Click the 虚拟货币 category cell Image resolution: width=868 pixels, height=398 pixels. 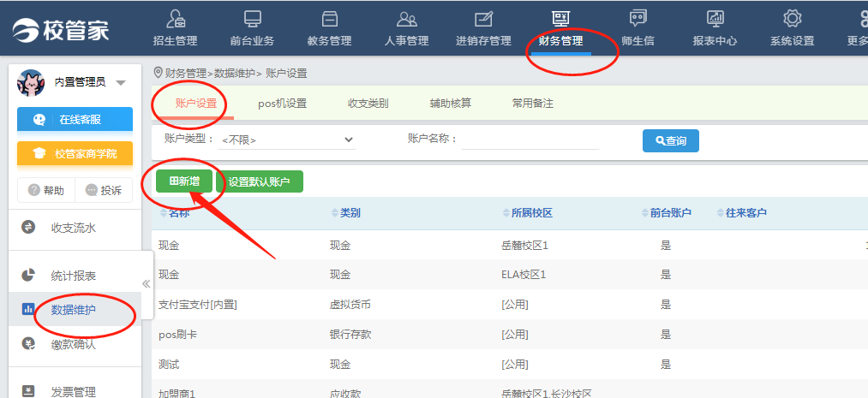tap(350, 304)
